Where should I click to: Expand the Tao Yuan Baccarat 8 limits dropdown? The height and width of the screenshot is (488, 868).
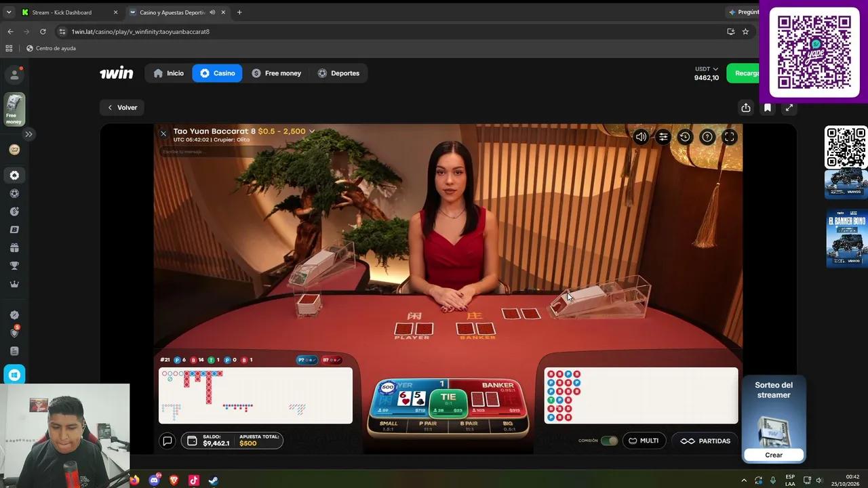pos(312,131)
